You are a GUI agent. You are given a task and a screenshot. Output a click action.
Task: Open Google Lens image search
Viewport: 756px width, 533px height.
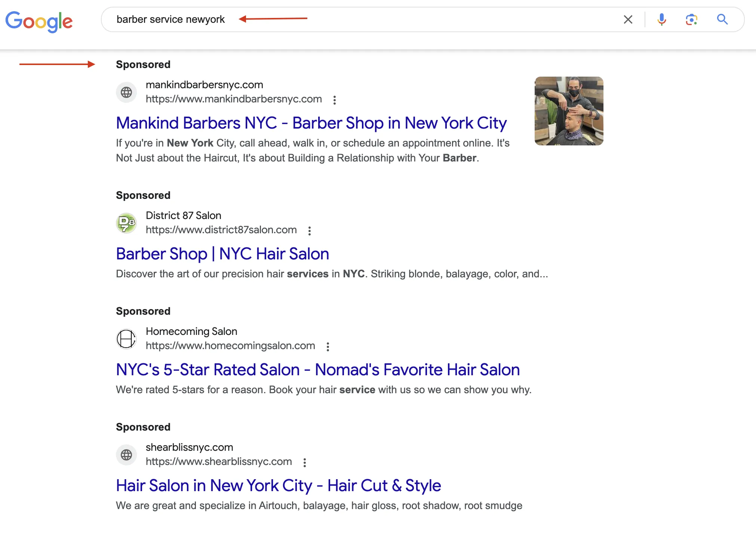[x=691, y=19]
